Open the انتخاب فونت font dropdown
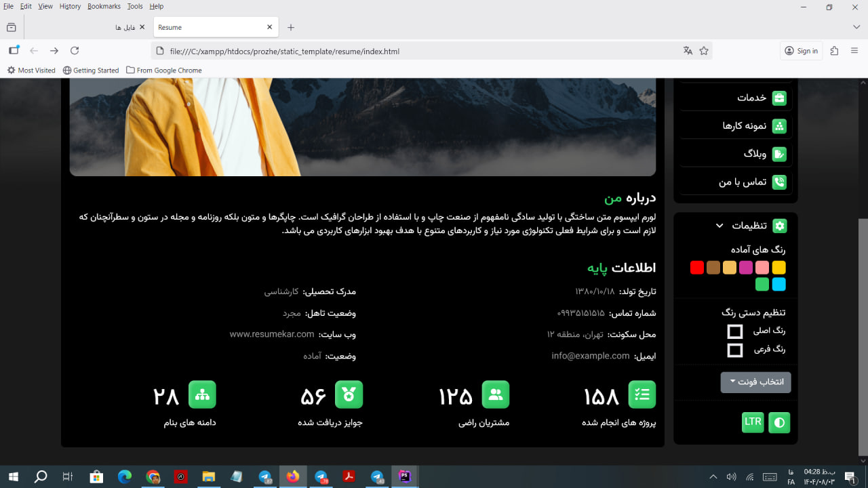Viewport: 868px width, 488px height. (x=755, y=382)
